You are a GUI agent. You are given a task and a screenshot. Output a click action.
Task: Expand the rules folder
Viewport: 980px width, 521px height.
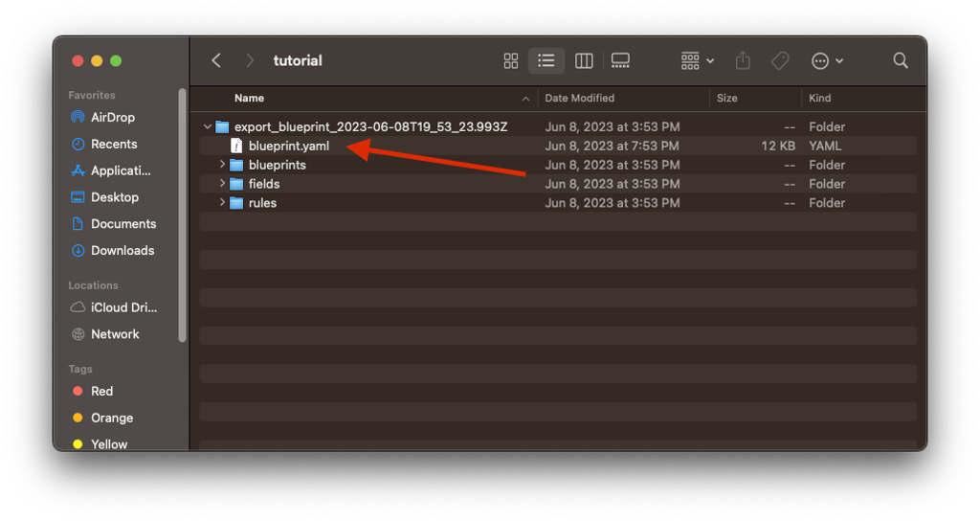point(222,203)
